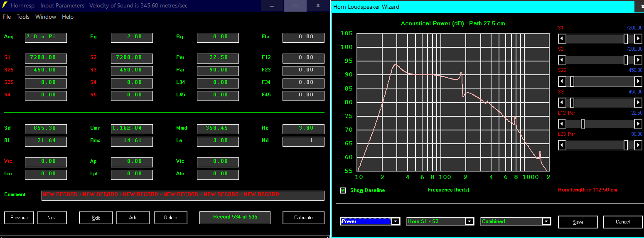
Task: Click the S2 slider right arrow
Action: tap(638, 60)
